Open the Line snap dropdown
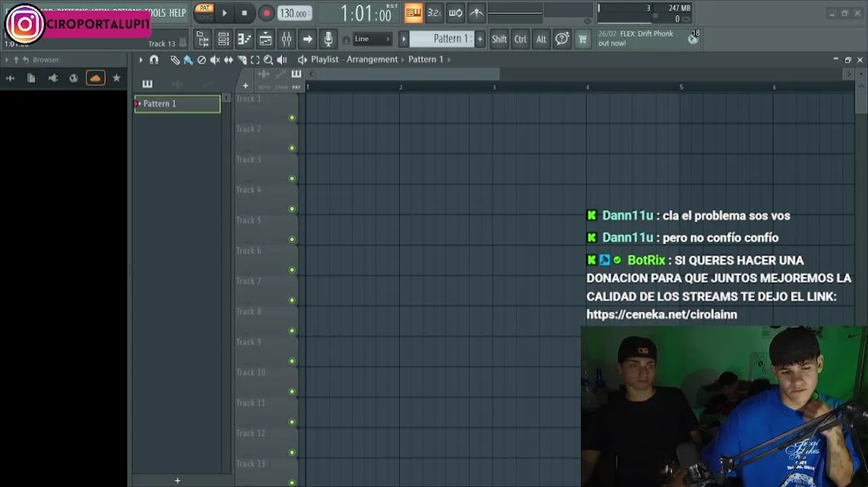This screenshot has width=868, height=487. click(372, 39)
